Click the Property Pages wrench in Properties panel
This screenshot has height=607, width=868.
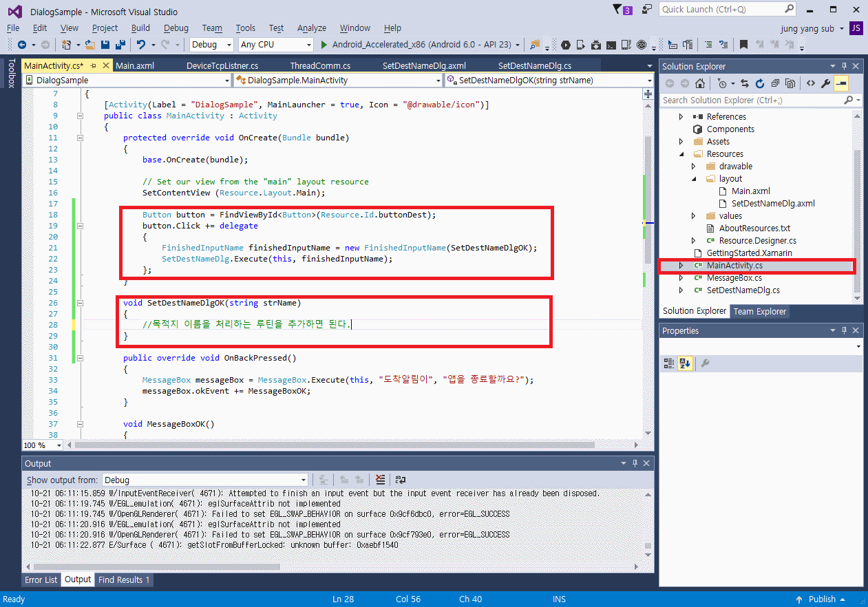click(705, 363)
